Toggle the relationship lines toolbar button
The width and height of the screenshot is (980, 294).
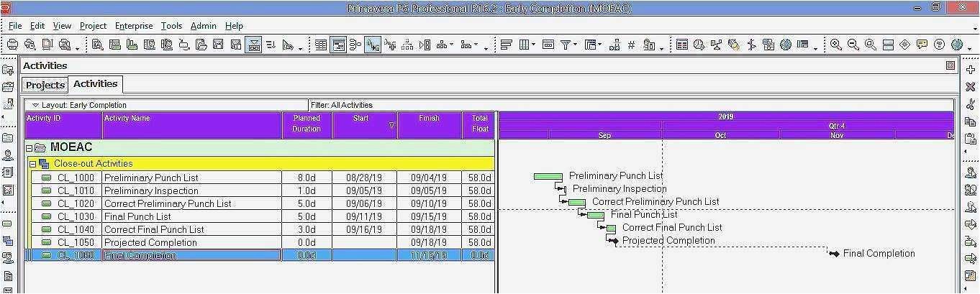(x=373, y=45)
